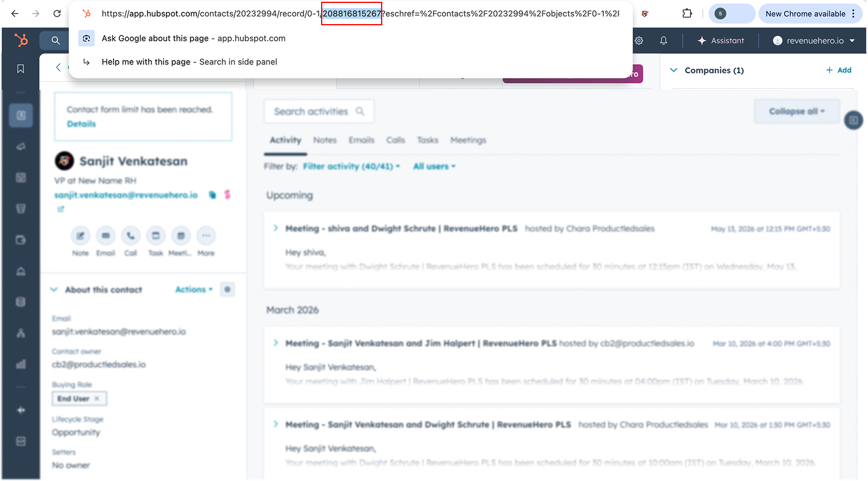Collapse the About this contact section
Viewport: 868px width, 481px height.
tap(54, 289)
